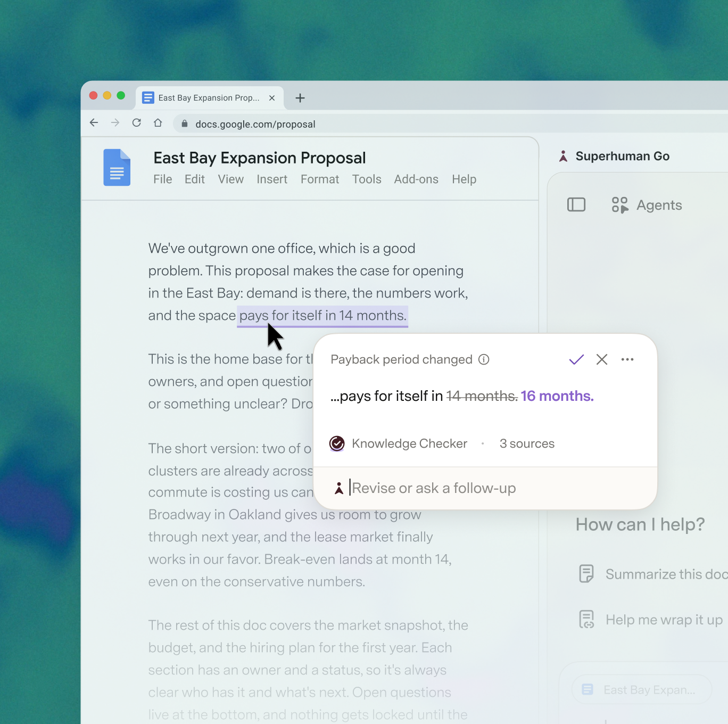Open the Tools menu
The width and height of the screenshot is (728, 724).
[367, 179]
